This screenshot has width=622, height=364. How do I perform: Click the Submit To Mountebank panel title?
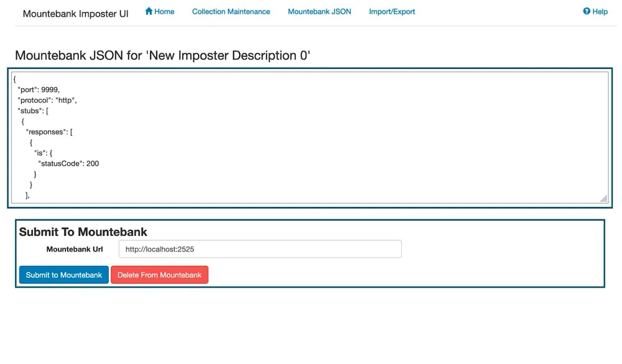(x=83, y=232)
